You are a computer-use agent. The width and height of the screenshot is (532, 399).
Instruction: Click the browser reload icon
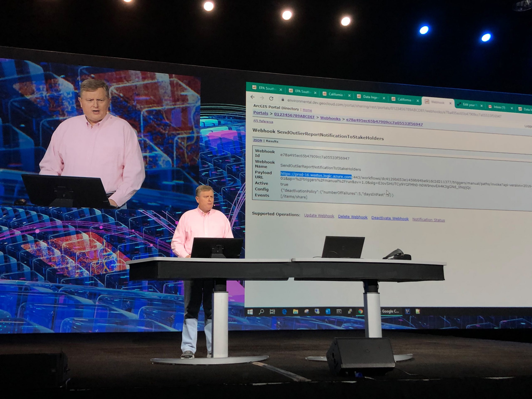pyautogui.click(x=271, y=98)
